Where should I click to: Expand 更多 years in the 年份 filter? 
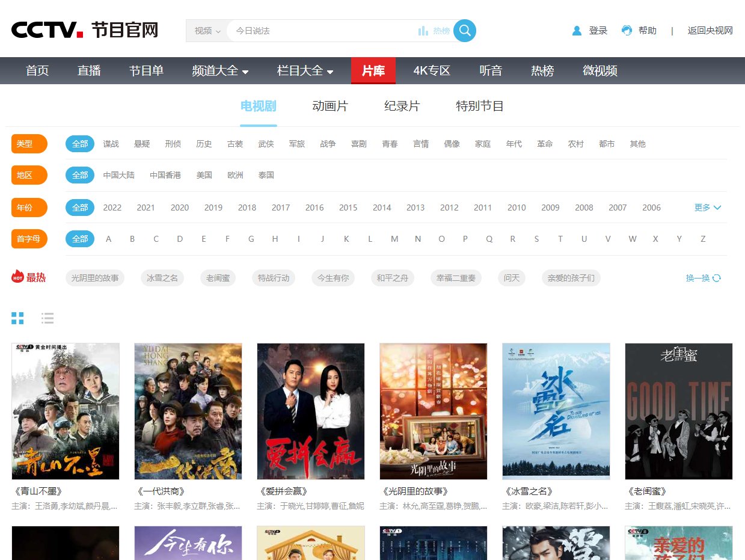click(708, 208)
